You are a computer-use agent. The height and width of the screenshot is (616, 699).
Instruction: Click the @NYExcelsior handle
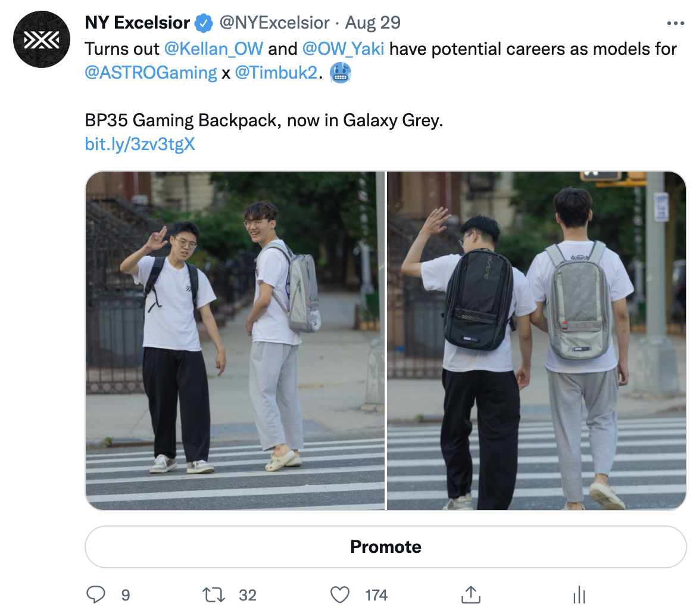(x=274, y=23)
